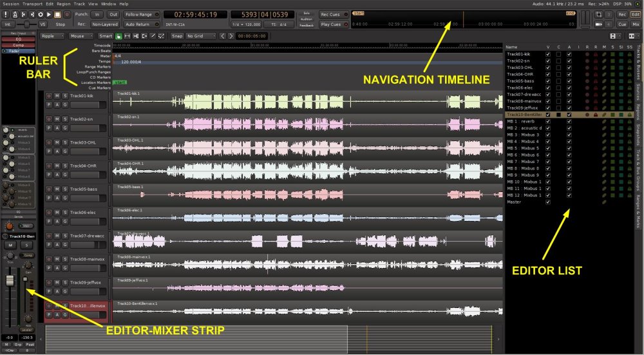Open the Transport menu

point(32,4)
